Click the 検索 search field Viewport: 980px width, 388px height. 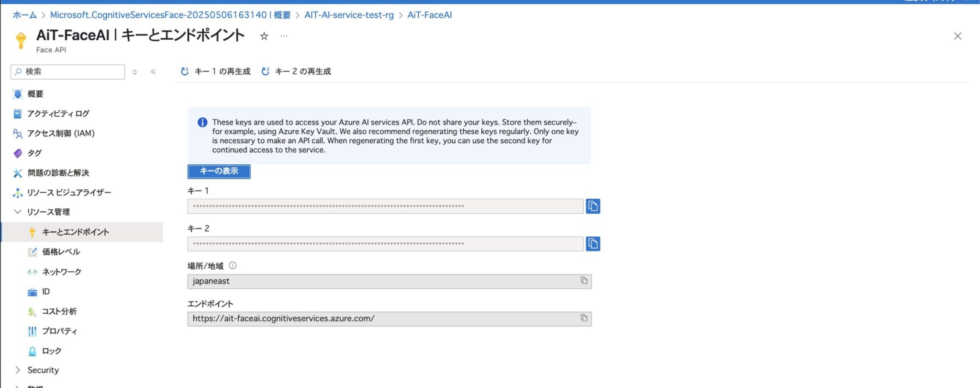pyautogui.click(x=67, y=71)
